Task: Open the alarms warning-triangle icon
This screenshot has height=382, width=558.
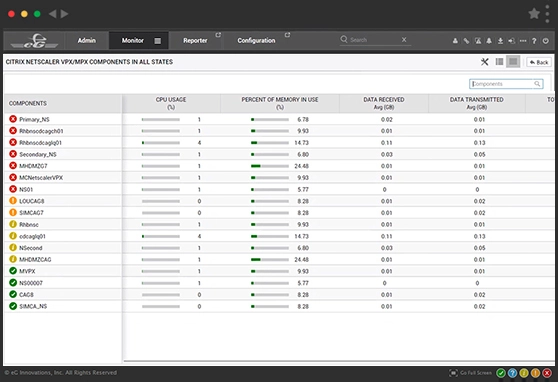Action: pyautogui.click(x=478, y=41)
